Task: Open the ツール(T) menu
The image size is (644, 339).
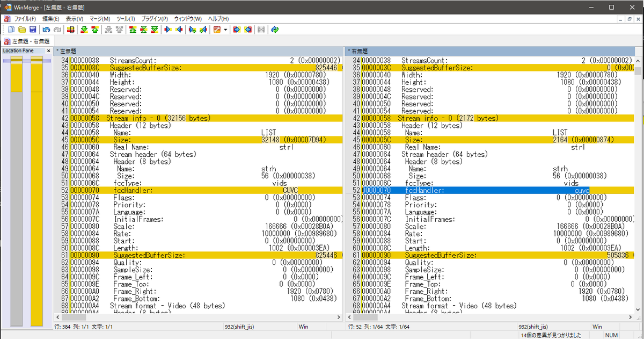Action: tap(126, 19)
